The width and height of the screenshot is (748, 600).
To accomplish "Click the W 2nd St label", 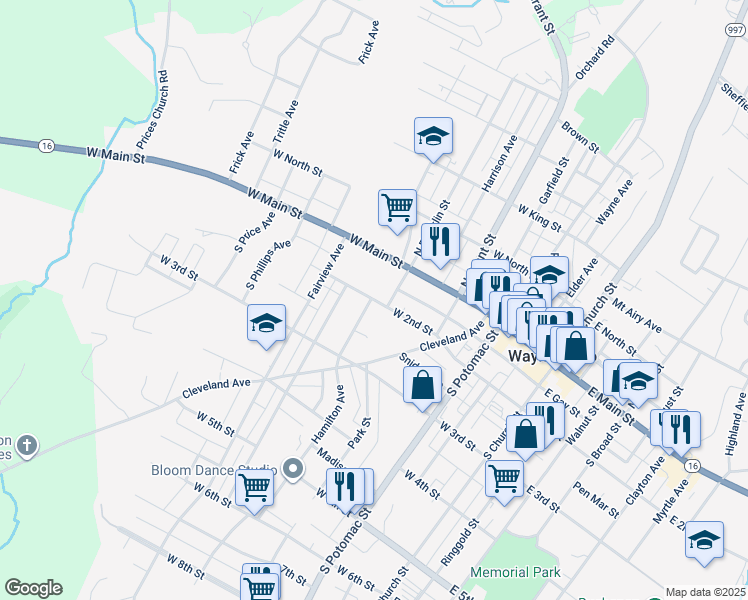I will [413, 321].
